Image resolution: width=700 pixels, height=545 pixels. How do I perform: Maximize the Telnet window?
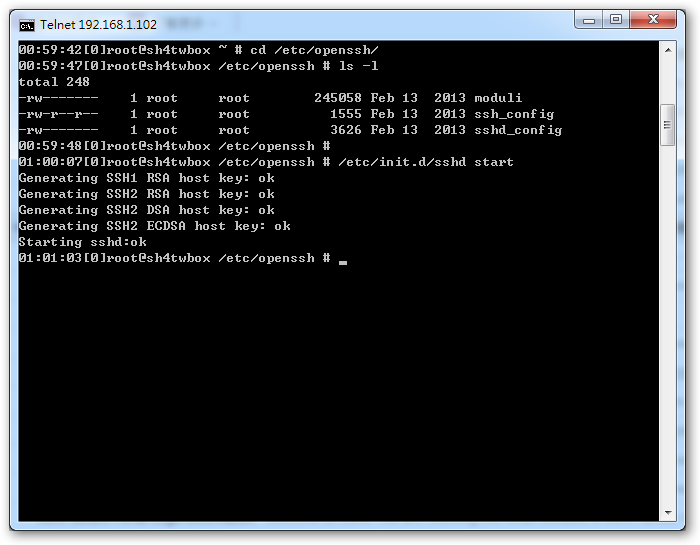[616, 20]
